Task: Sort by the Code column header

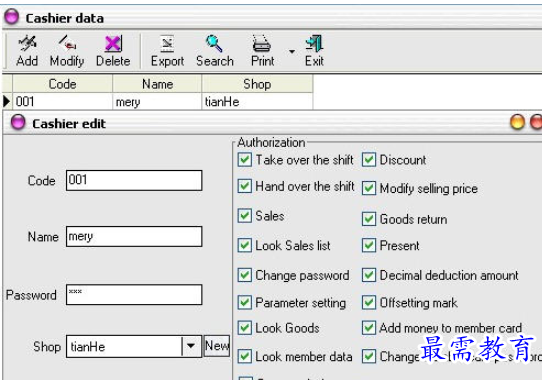Action: 63,84
